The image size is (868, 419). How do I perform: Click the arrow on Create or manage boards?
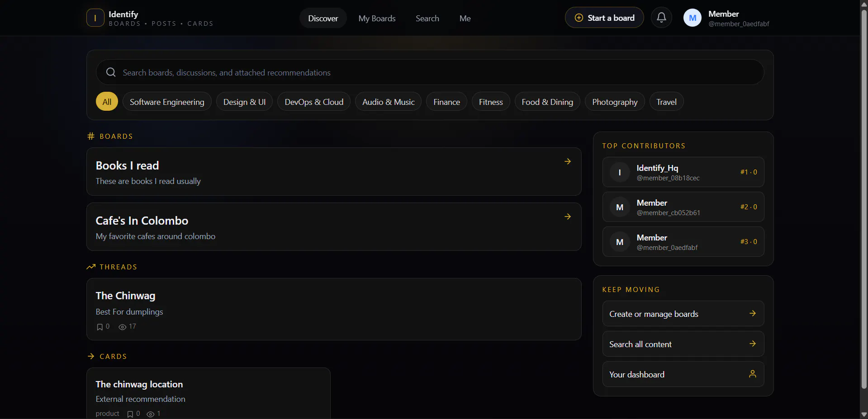(753, 313)
